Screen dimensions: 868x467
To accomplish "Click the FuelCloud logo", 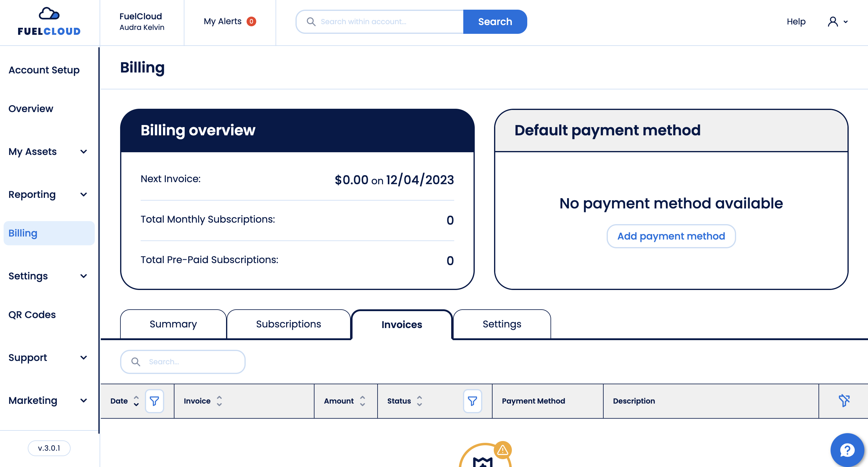I will pos(49,21).
